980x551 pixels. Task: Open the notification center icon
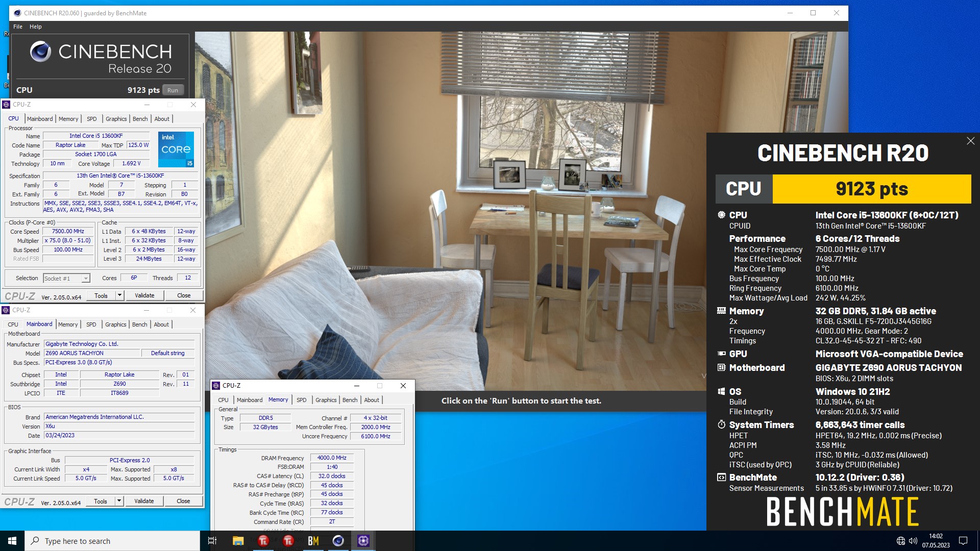coord(963,541)
